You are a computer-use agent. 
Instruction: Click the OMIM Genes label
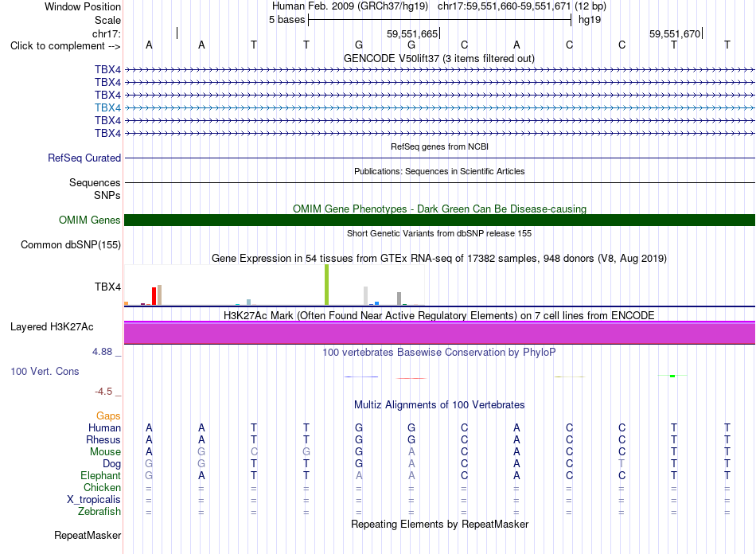89,220
